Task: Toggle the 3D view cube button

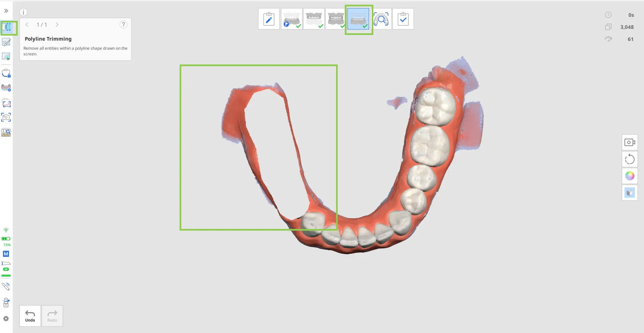Action: 630,193
